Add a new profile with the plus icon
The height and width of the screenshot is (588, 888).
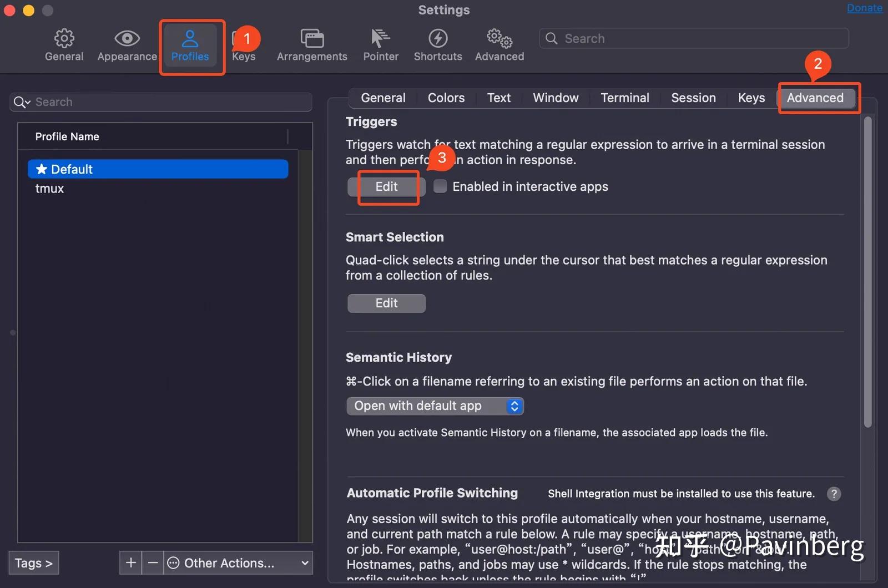pyautogui.click(x=130, y=562)
